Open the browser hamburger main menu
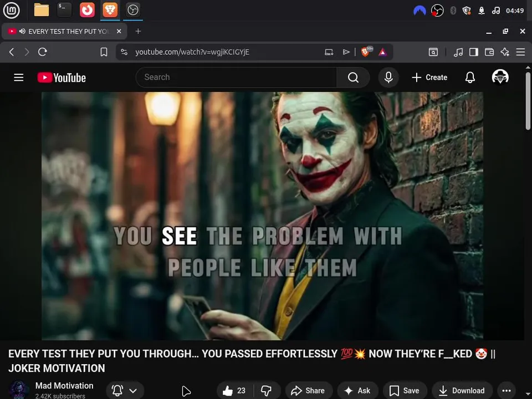The width and height of the screenshot is (532, 399). (x=520, y=52)
